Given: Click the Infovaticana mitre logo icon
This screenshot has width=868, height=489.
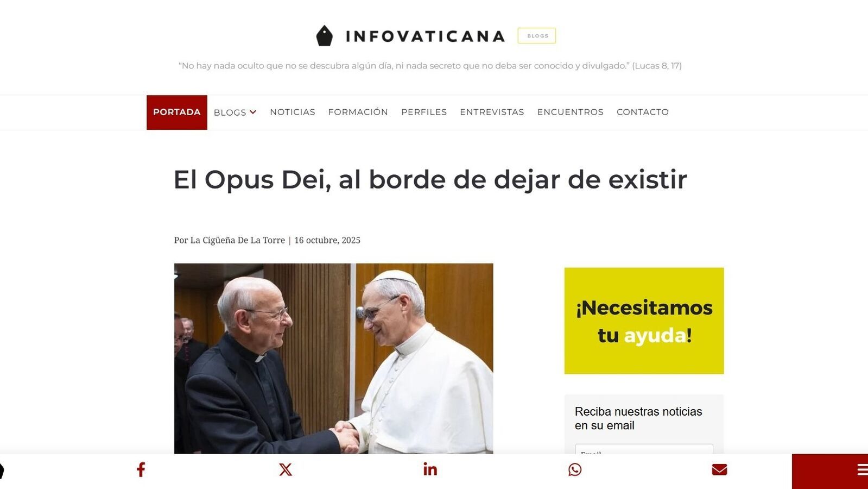Looking at the screenshot, I should click(324, 36).
